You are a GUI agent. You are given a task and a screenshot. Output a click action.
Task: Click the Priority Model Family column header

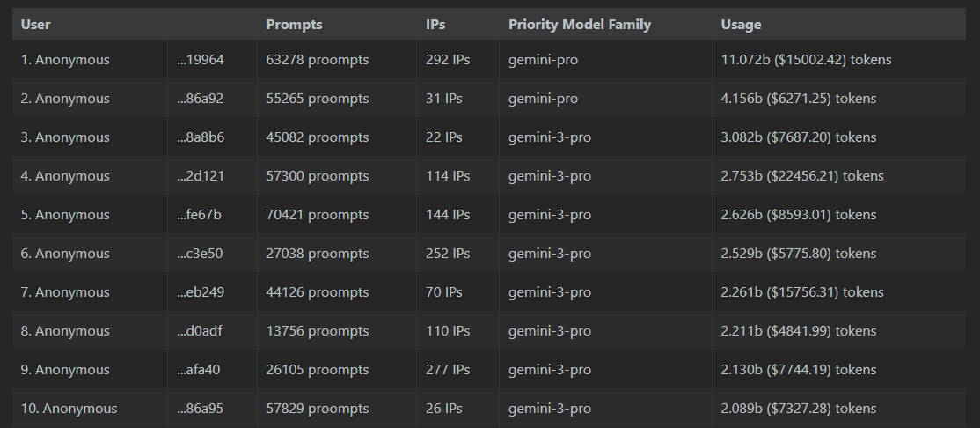pos(580,25)
